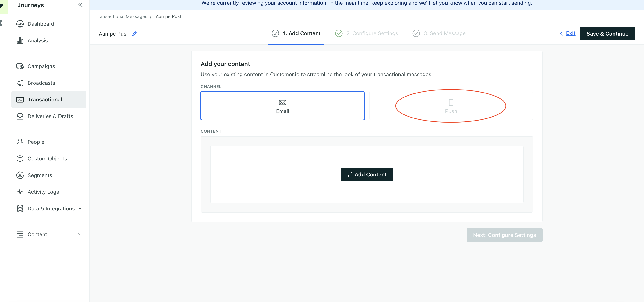The image size is (644, 302).
Task: Click the Save & Continue button
Action: [607, 33]
